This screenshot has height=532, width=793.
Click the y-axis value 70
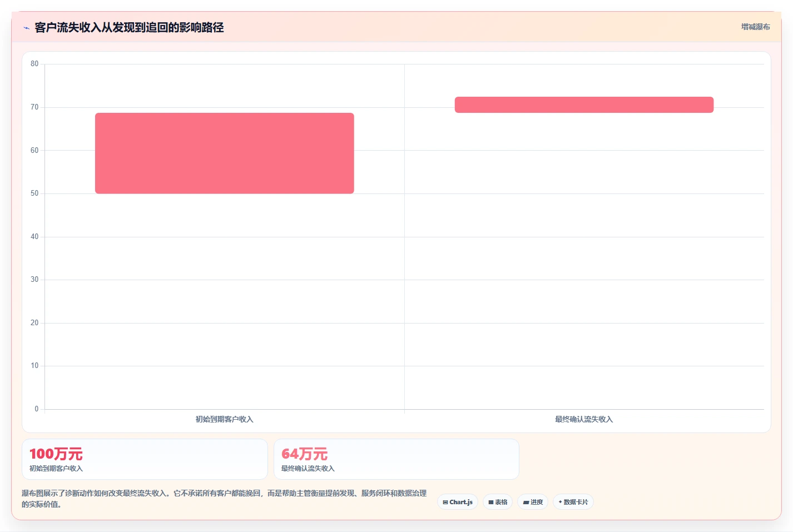tap(34, 107)
